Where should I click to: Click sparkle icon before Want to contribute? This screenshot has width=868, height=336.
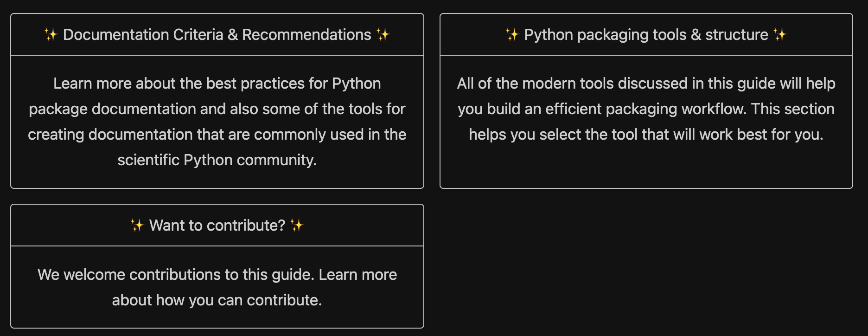[x=137, y=225]
